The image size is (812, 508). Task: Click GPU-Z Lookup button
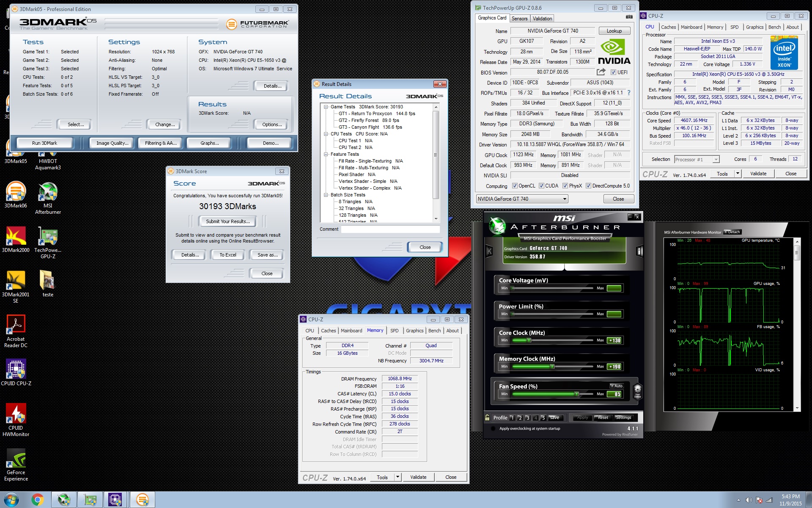(614, 31)
